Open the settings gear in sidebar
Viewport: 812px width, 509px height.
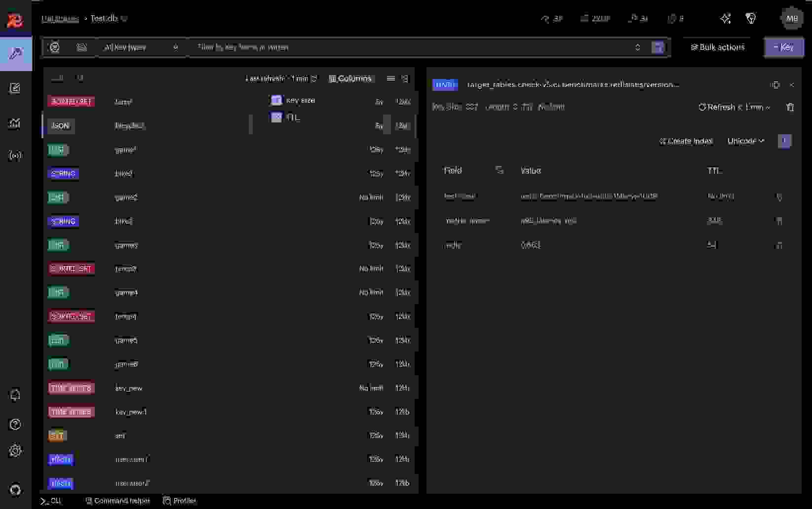coord(15,451)
